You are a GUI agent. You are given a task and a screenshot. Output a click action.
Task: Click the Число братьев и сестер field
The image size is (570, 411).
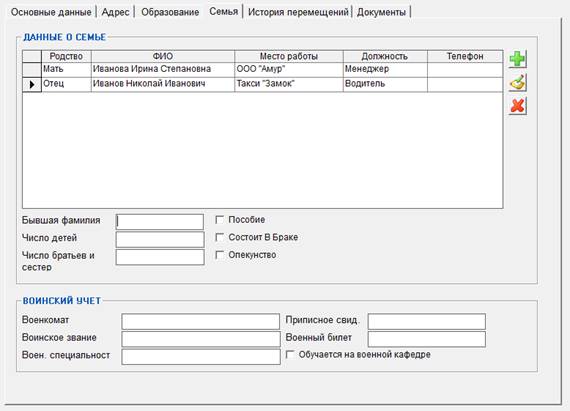[x=160, y=257]
